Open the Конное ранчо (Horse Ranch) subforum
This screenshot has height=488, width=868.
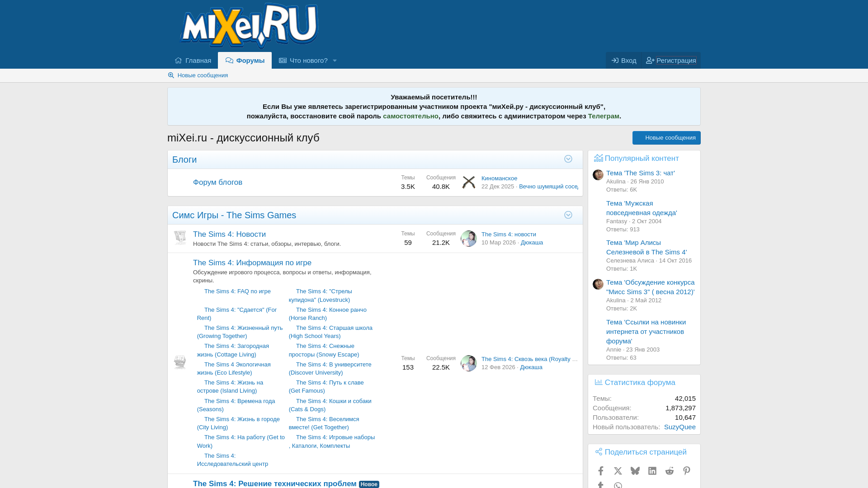tap(328, 314)
